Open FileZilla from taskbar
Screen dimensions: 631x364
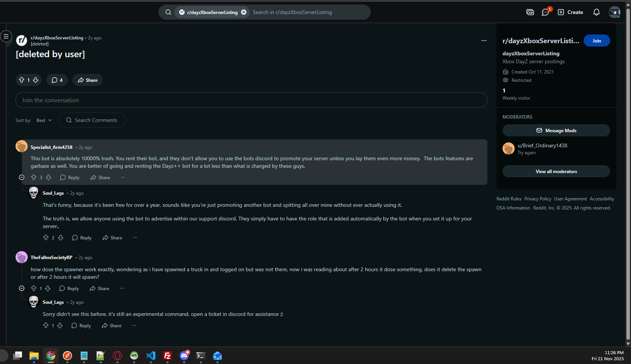point(168,356)
